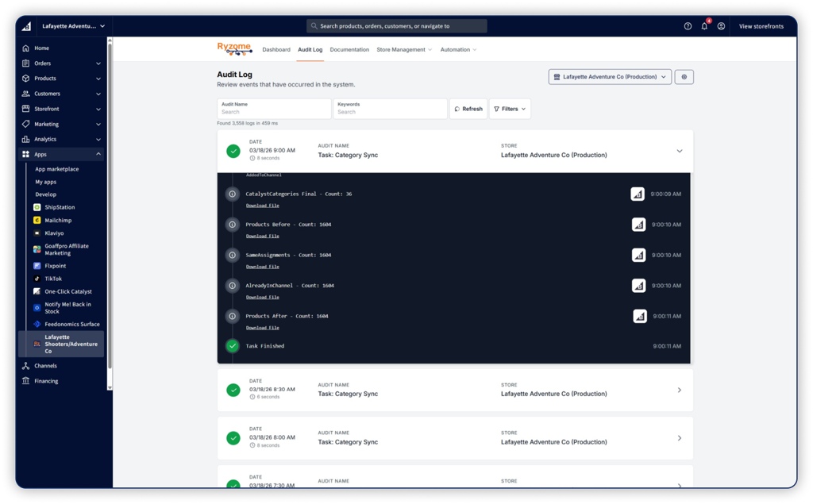Open the help question mark icon

pos(688,26)
